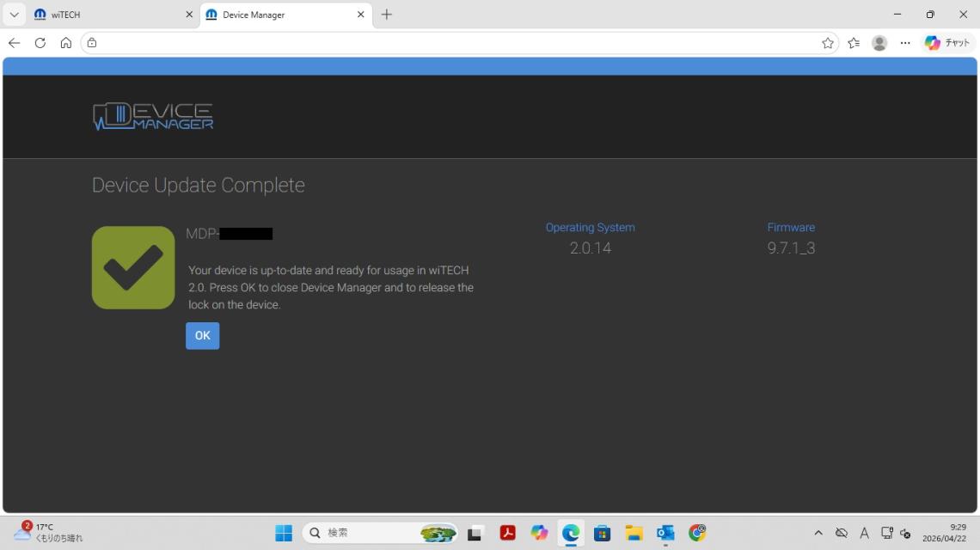This screenshot has height=550, width=980.
Task: Click the green checkmark status icon
Action: (x=133, y=267)
